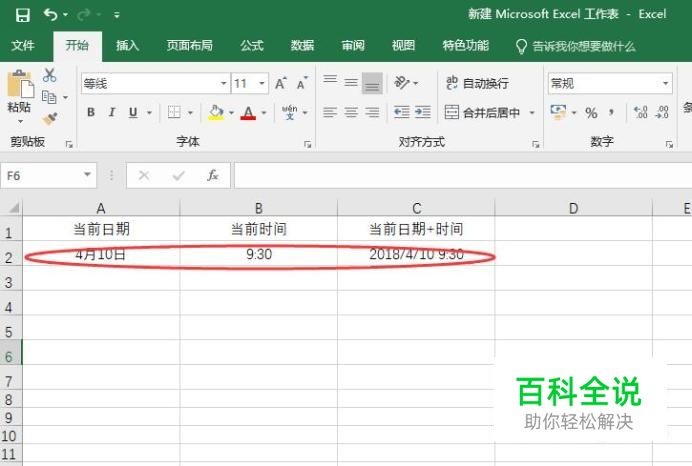Select Middle Align icon
692x466 pixels.
pyautogui.click(x=351, y=83)
